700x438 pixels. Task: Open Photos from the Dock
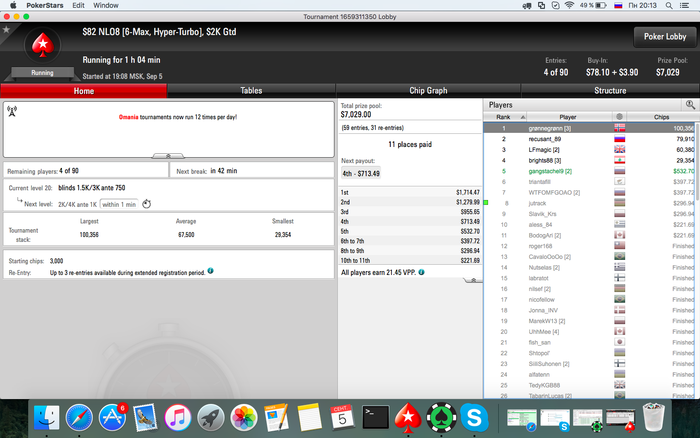(x=244, y=418)
